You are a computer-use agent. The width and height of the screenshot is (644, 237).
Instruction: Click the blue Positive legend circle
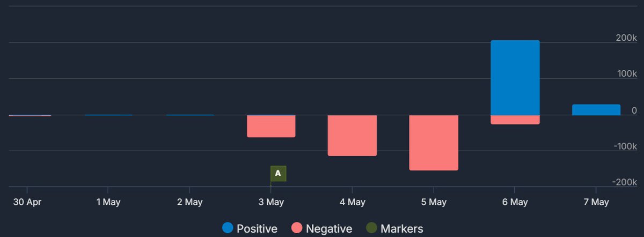(228, 228)
